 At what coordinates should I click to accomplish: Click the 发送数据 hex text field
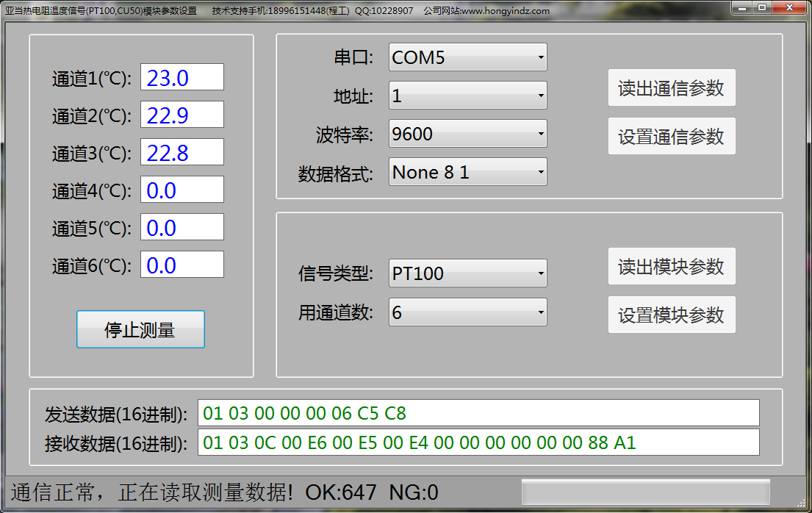(478, 413)
